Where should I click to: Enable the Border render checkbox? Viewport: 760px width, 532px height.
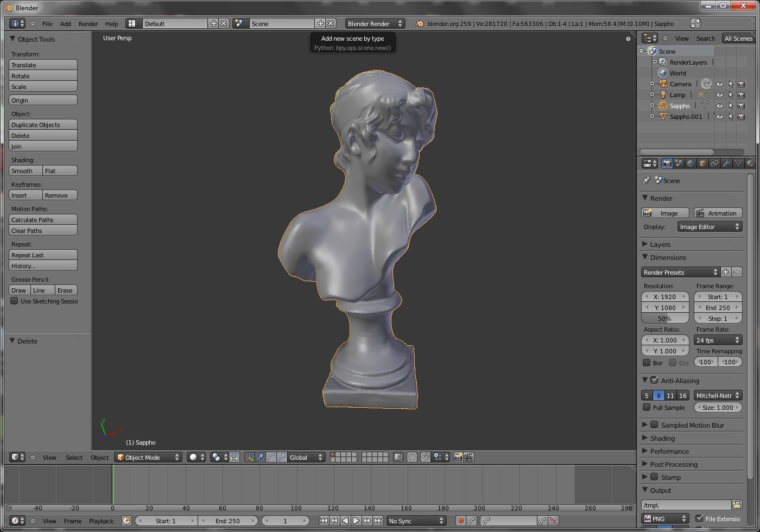647,363
